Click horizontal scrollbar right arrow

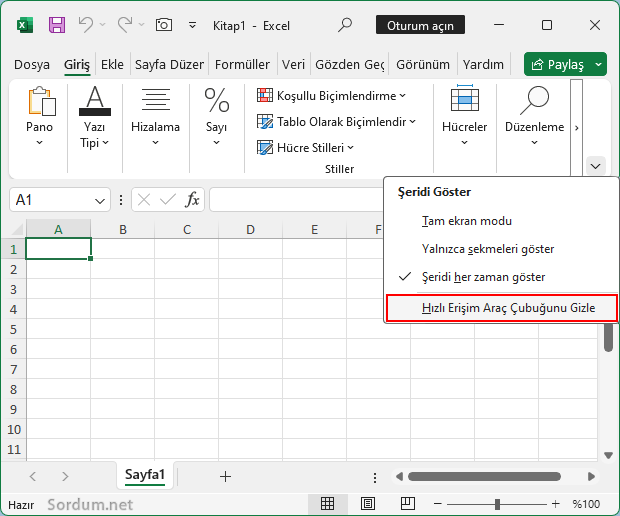[x=592, y=476]
